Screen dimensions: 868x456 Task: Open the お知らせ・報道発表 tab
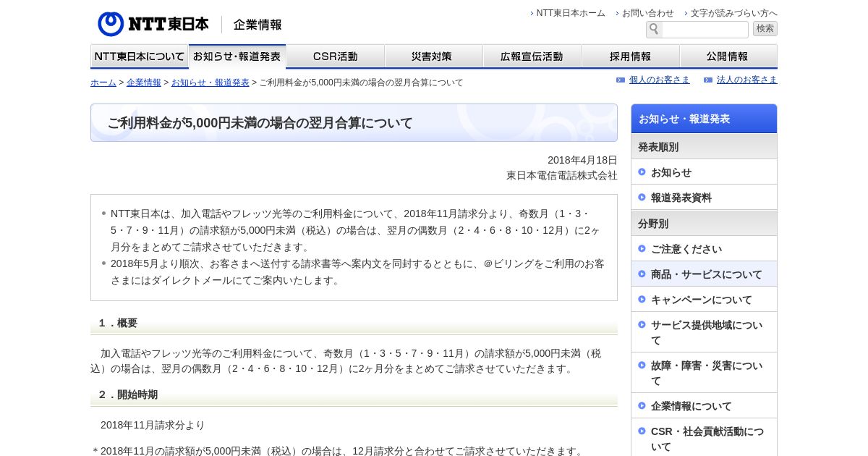[x=237, y=56]
